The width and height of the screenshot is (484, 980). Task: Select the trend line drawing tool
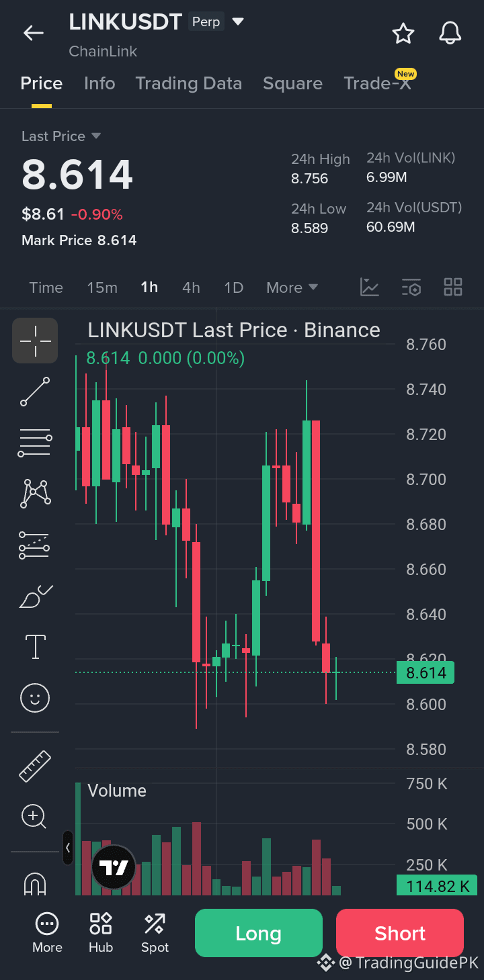point(35,392)
